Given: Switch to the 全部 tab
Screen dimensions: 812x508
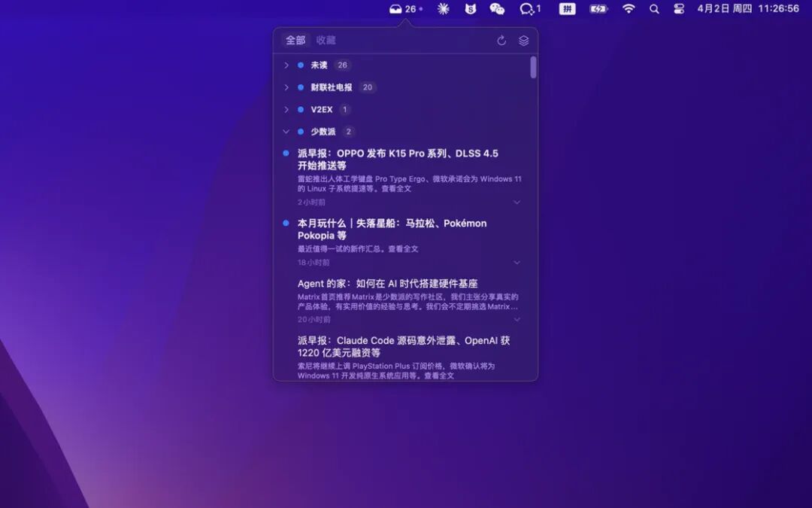Looking at the screenshot, I should (295, 40).
